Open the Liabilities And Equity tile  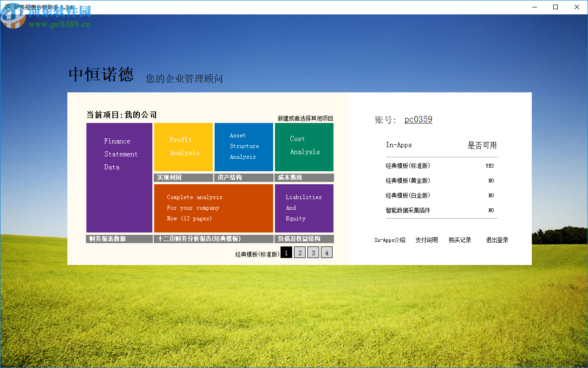pyautogui.click(x=304, y=208)
